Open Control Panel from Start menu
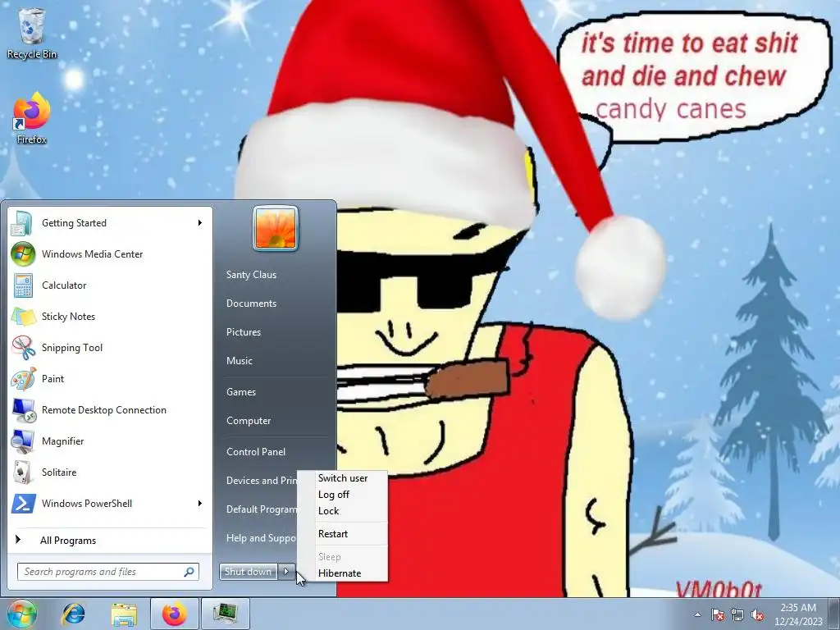 tap(256, 452)
